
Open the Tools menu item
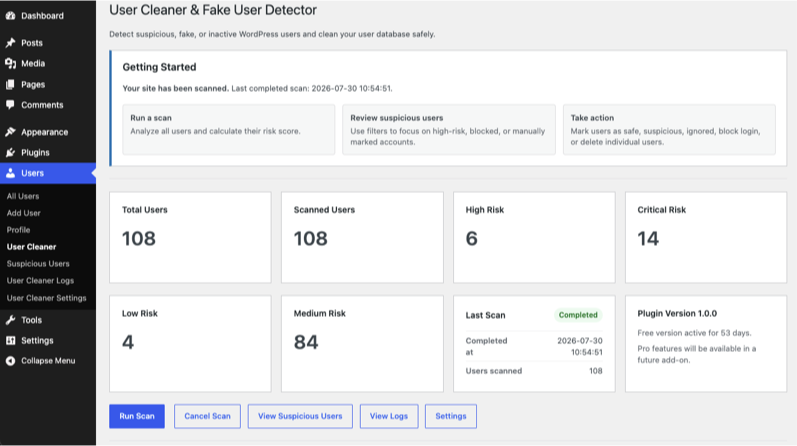tap(48, 320)
